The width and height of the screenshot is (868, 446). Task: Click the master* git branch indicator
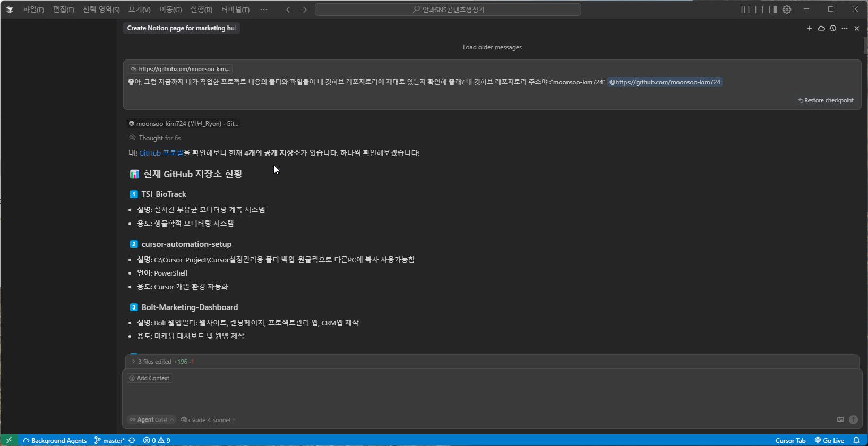click(109, 440)
